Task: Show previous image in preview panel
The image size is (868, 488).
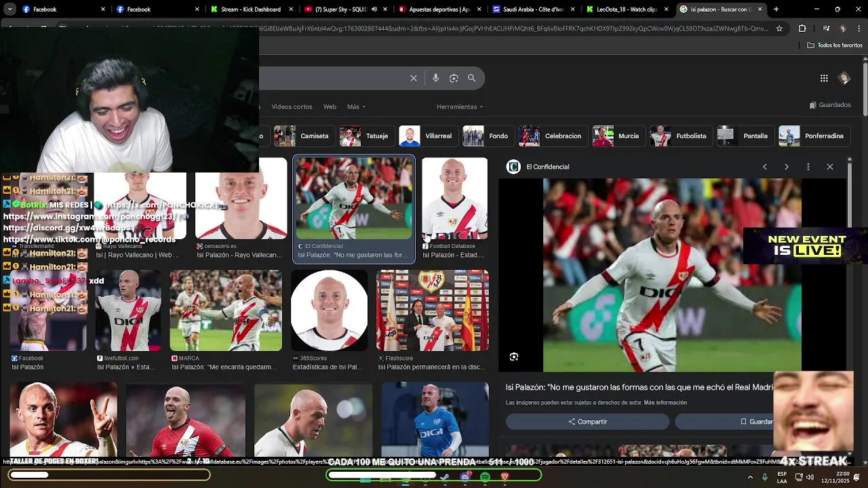Action: (x=765, y=167)
